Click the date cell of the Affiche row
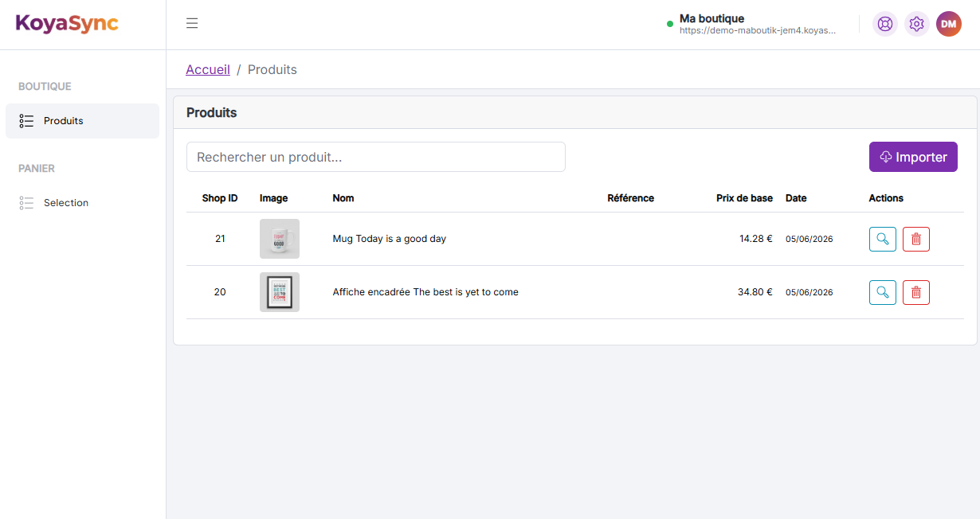980x519 pixels. (x=809, y=292)
